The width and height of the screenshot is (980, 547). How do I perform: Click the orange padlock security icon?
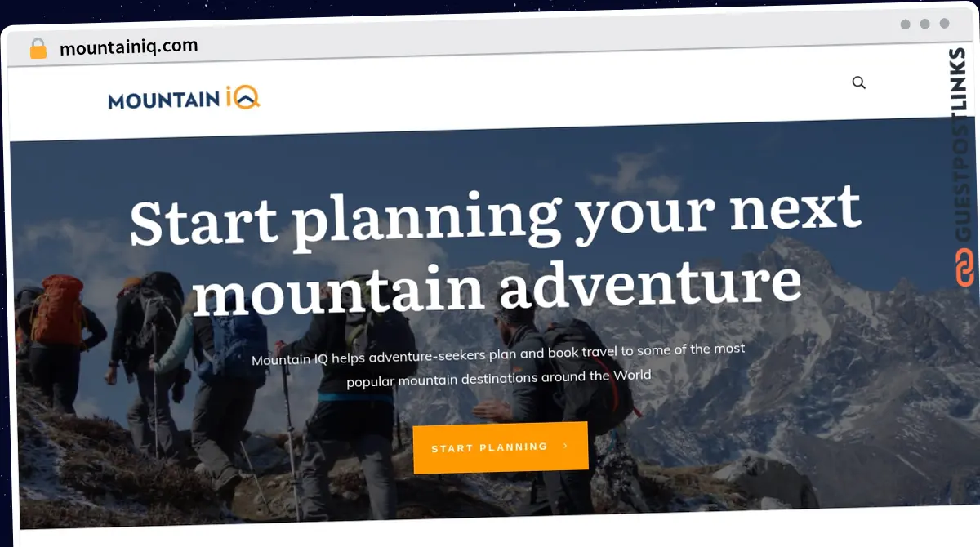[x=38, y=49]
